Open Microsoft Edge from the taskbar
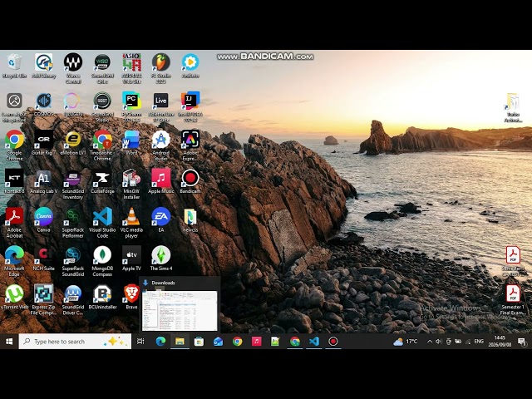Image resolution: width=532 pixels, height=399 pixels. (x=160, y=342)
